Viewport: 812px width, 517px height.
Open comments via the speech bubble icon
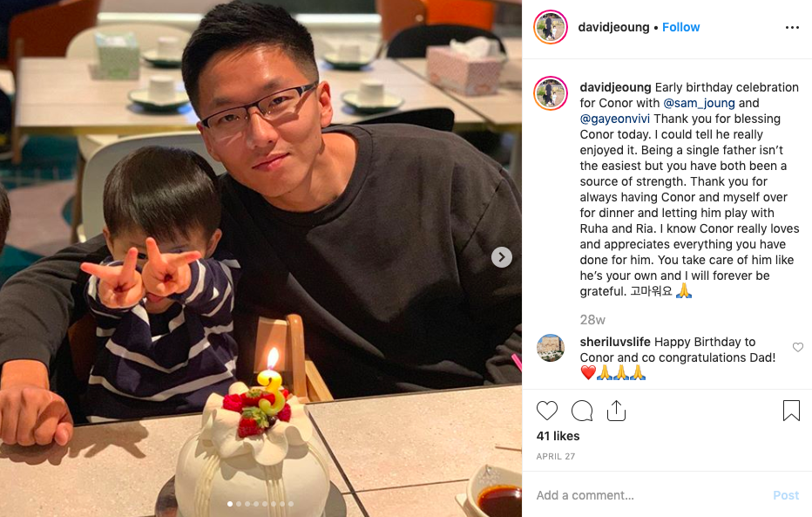pyautogui.click(x=581, y=411)
